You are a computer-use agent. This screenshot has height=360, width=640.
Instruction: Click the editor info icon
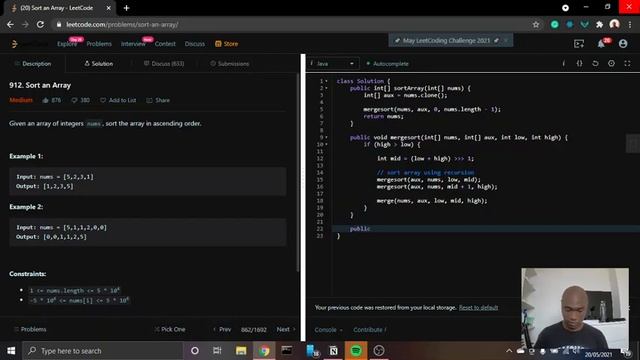(564, 63)
